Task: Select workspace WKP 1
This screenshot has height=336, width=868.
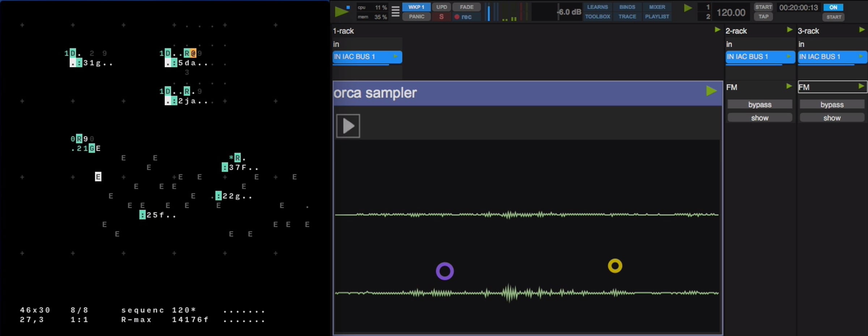Action: pos(416,7)
